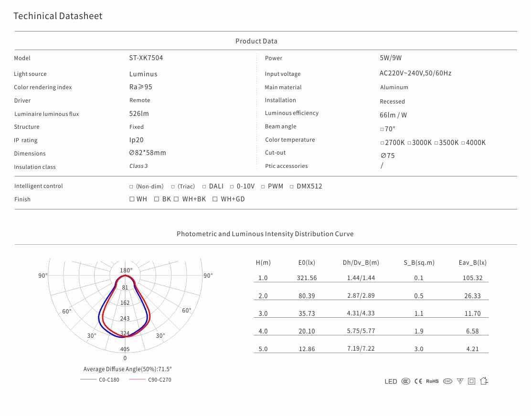Check the DALI control checkbox
This screenshot has width=532, height=416.
point(204,187)
